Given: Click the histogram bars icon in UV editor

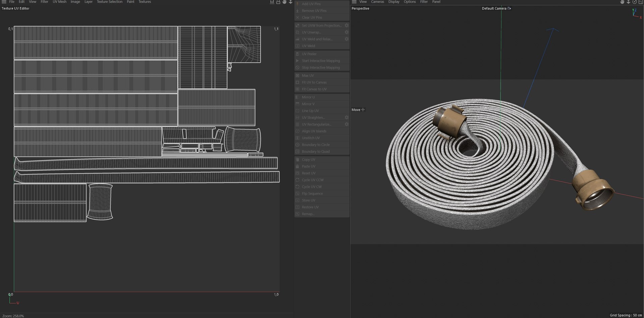Looking at the screenshot, I should [272, 2].
